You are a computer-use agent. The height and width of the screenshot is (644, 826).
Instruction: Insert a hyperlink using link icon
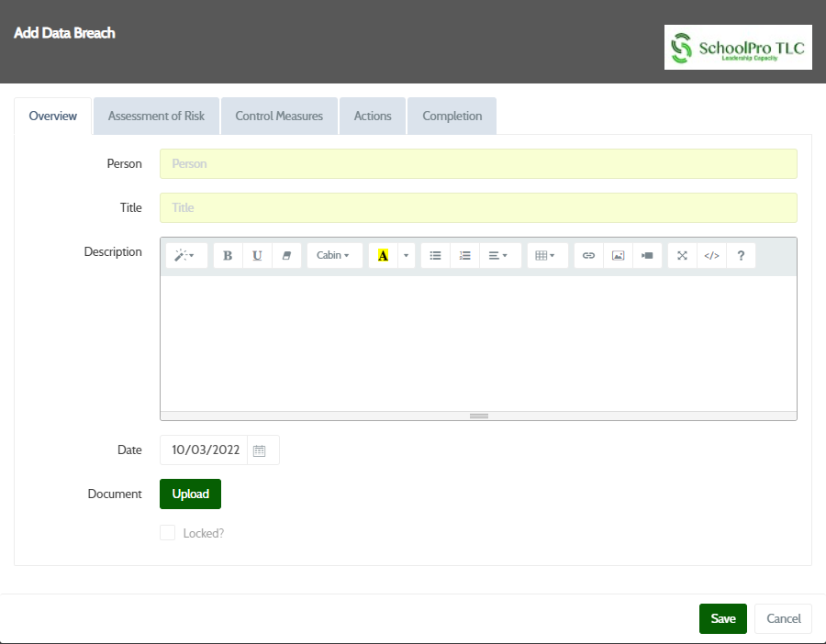[x=589, y=256]
